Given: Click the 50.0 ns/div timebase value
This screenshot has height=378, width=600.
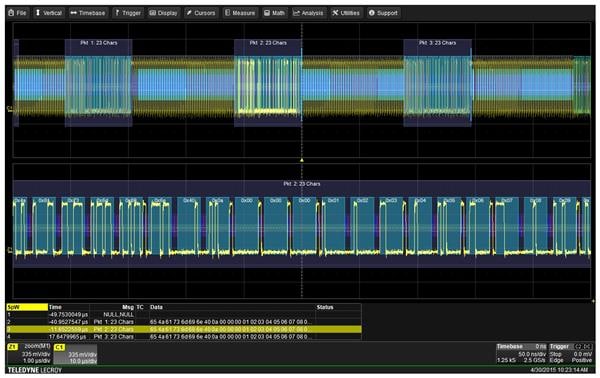Looking at the screenshot, I should tap(532, 354).
